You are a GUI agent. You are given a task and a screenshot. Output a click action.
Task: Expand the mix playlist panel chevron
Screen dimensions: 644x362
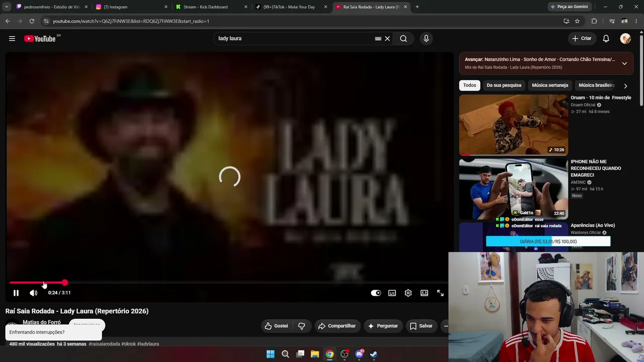point(624,63)
